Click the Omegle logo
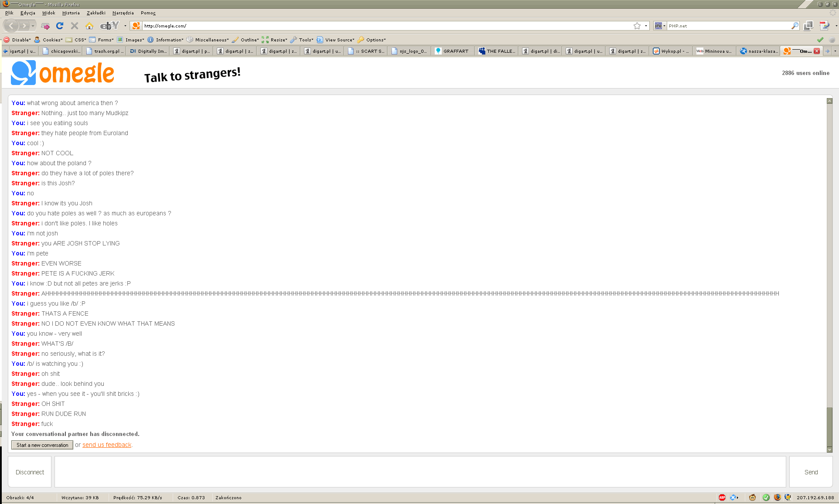The height and width of the screenshot is (504, 839). click(x=63, y=73)
